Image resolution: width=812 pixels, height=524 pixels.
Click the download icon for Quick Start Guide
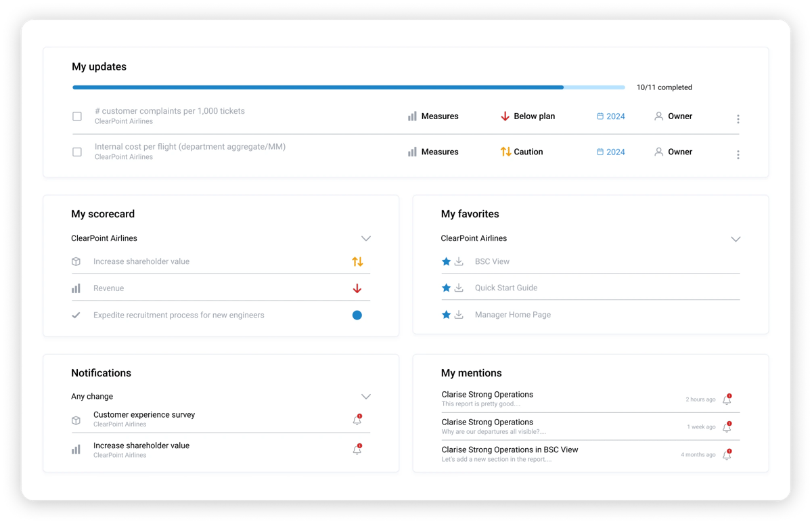[x=459, y=288]
